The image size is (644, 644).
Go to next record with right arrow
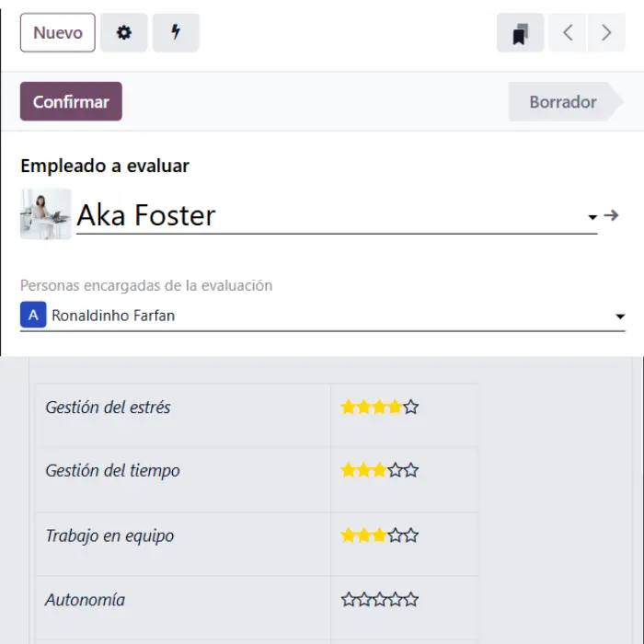[x=605, y=33]
